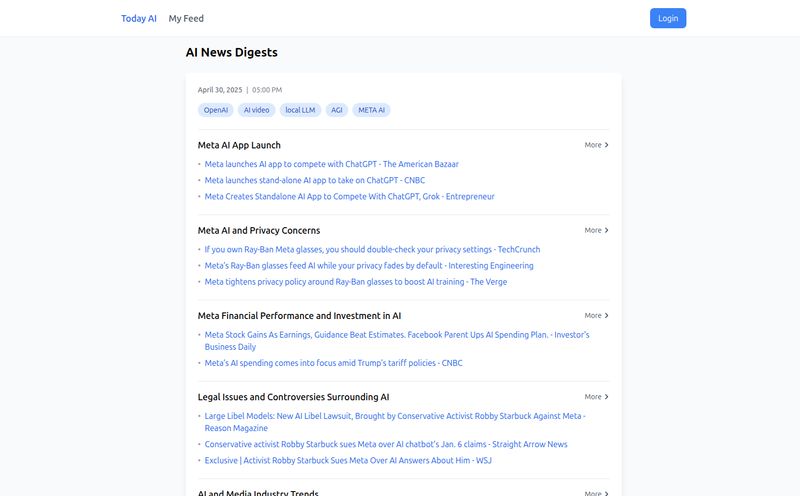Expand More for Meta AI App Launch

596,145
